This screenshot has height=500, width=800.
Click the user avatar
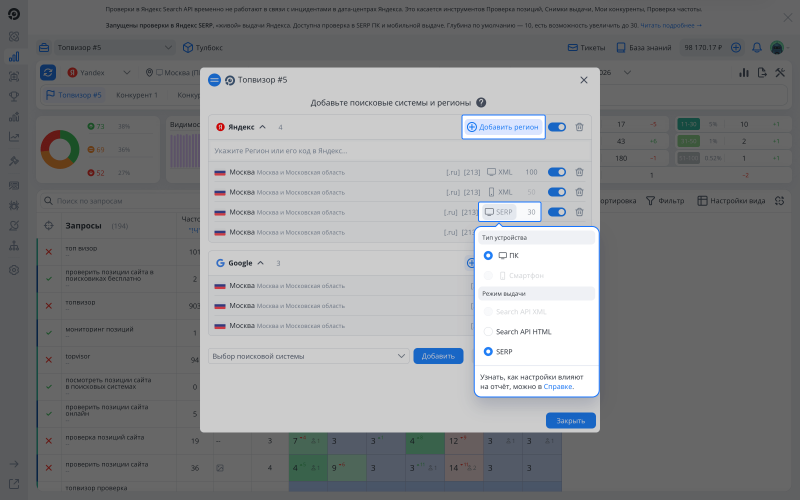pyautogui.click(x=777, y=47)
